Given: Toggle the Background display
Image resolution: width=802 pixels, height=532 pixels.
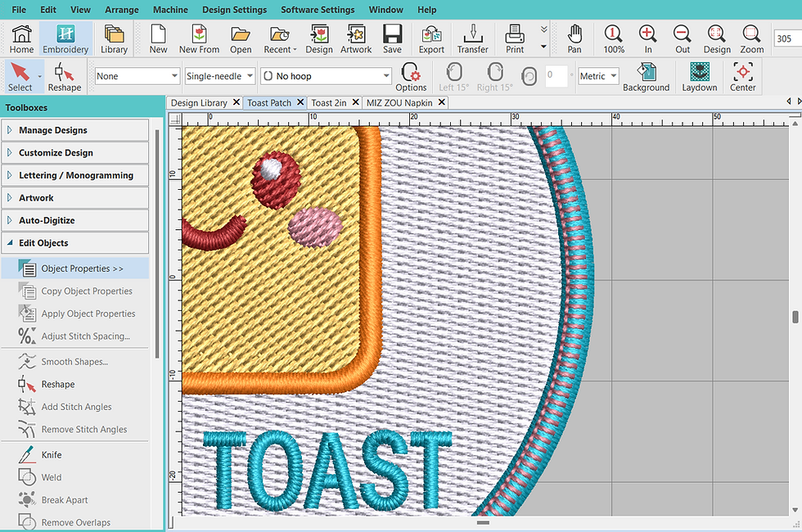Looking at the screenshot, I should pos(647,76).
